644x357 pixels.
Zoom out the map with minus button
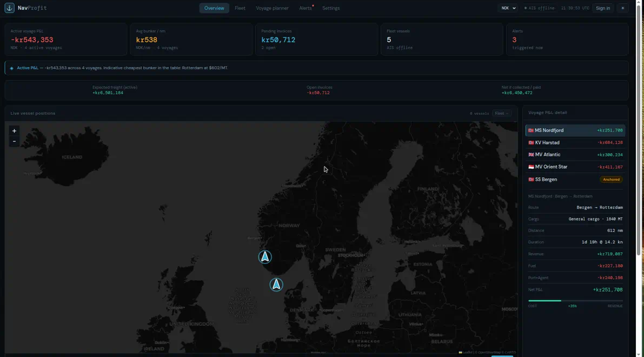pos(14,141)
